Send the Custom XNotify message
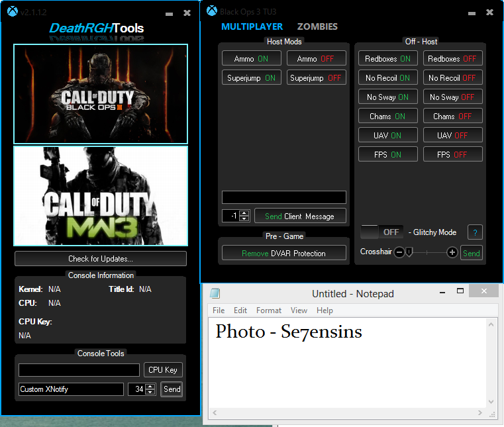 (x=172, y=389)
